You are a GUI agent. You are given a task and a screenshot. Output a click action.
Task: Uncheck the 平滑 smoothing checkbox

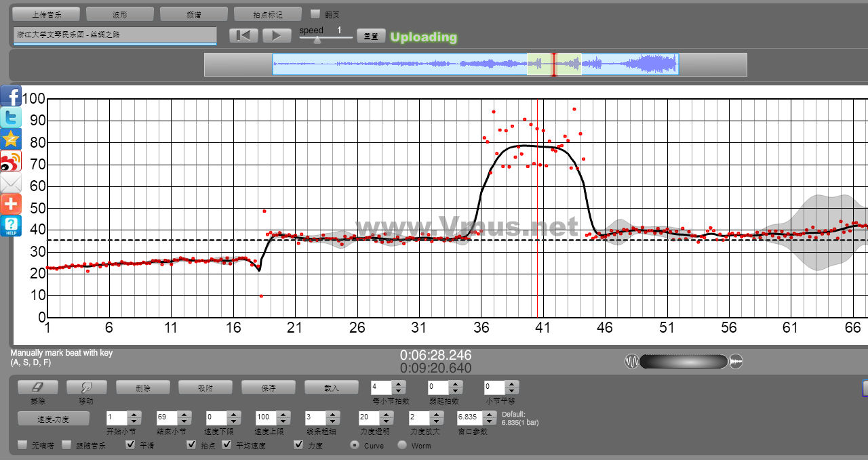(131, 445)
